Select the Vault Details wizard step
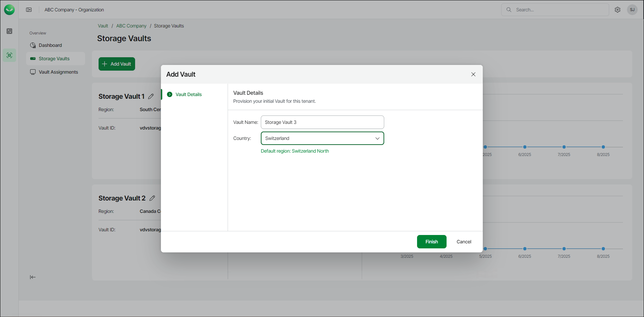644x317 pixels. (x=188, y=94)
